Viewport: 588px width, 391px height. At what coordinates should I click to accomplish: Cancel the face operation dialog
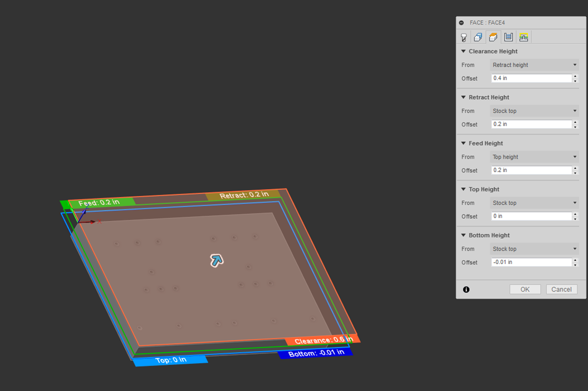(561, 290)
